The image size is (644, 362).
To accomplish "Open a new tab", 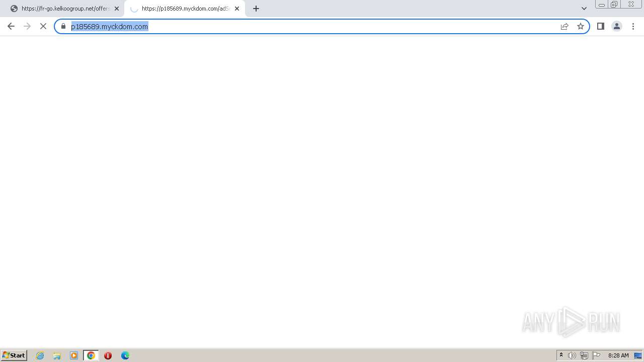I will 256,9.
